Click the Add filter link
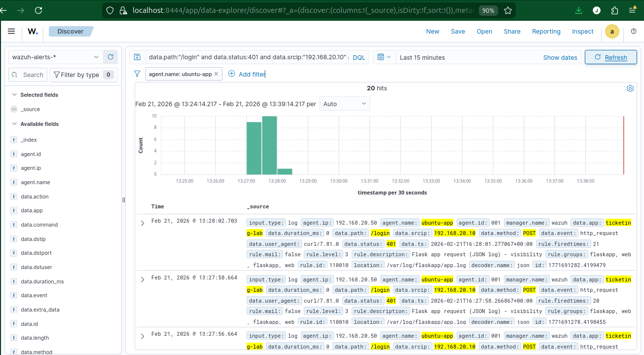 (x=247, y=74)
